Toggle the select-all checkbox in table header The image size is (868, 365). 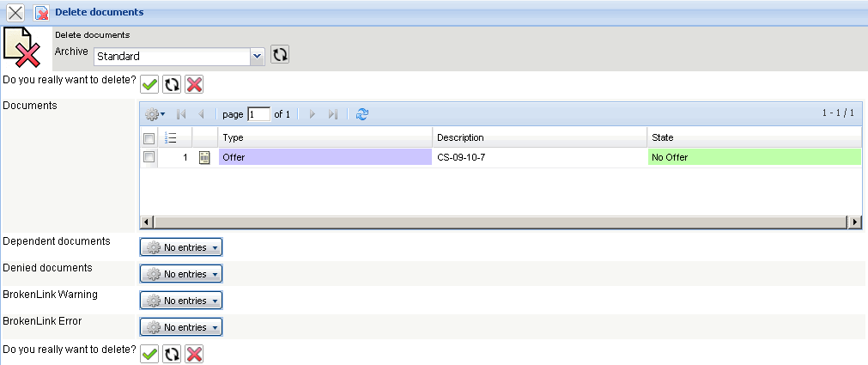click(x=149, y=138)
